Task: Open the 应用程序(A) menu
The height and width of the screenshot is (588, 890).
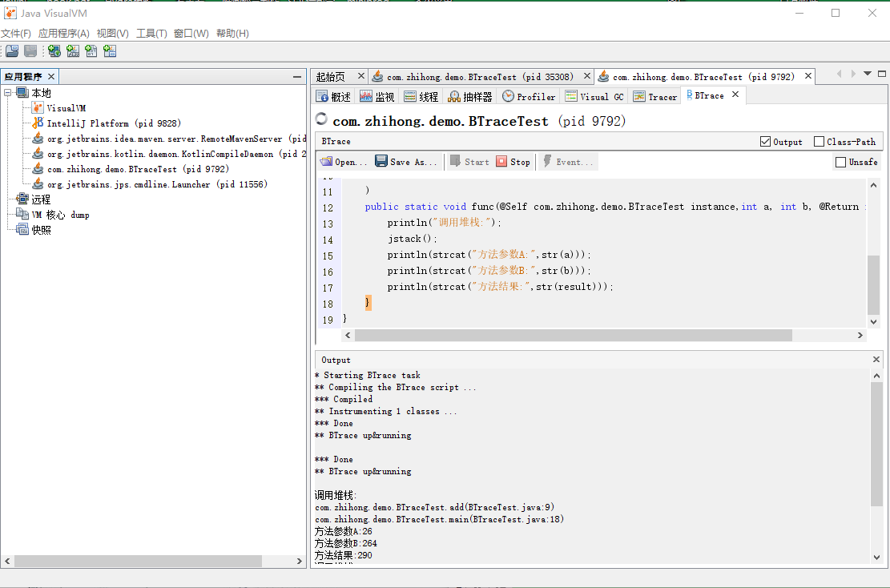Action: click(63, 34)
